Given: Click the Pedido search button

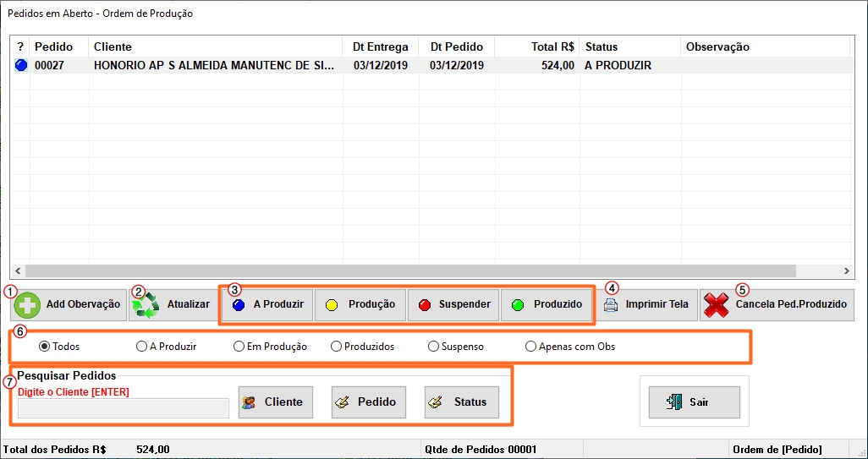Looking at the screenshot, I should point(368,402).
